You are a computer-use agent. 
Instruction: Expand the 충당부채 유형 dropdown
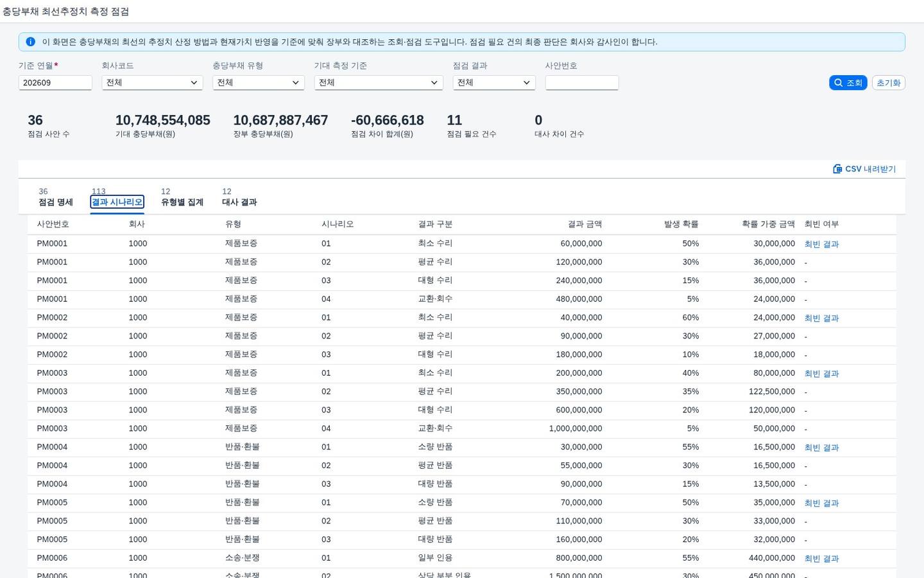pos(258,83)
